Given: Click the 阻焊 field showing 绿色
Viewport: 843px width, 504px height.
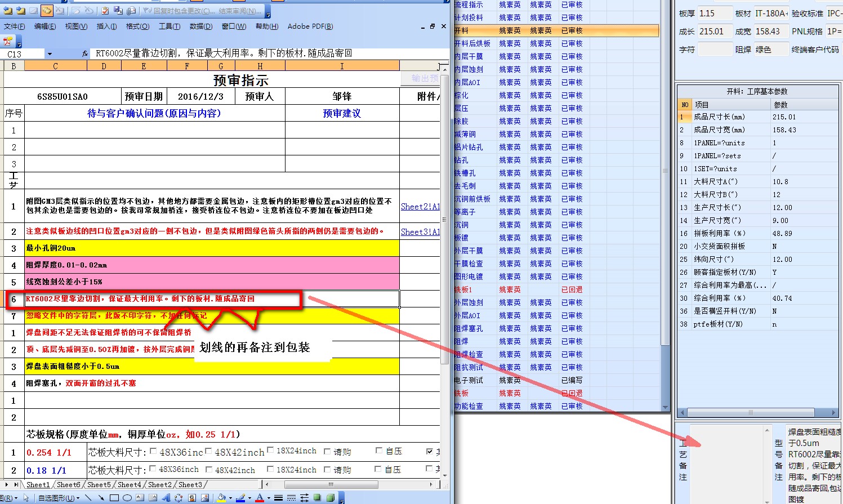Looking at the screenshot, I should [x=770, y=50].
